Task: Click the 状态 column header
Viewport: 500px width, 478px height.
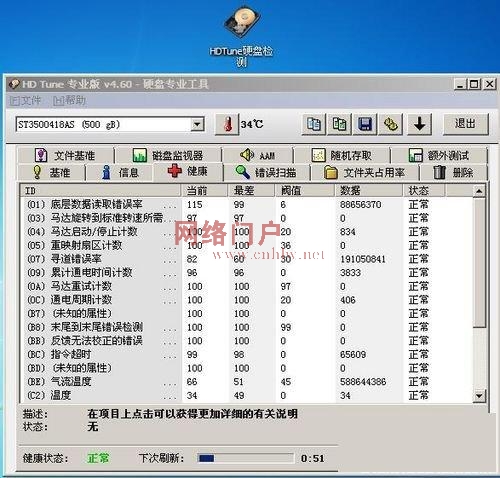Action: [424, 191]
